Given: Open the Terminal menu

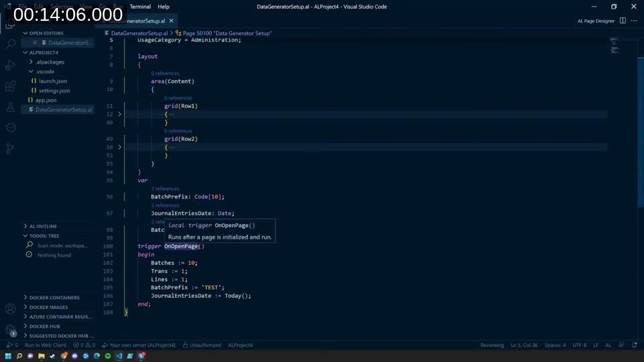Looking at the screenshot, I should pyautogui.click(x=140, y=7).
